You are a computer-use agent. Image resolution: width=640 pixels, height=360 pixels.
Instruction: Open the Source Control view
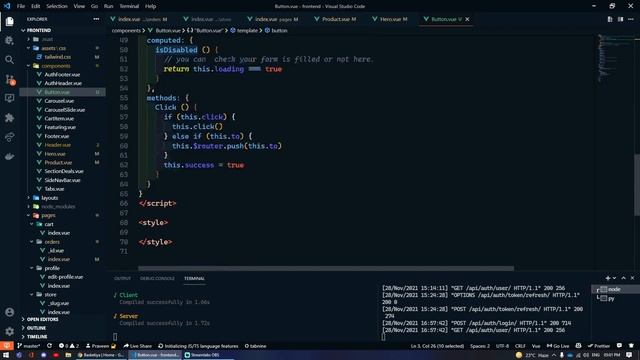coord(10,80)
